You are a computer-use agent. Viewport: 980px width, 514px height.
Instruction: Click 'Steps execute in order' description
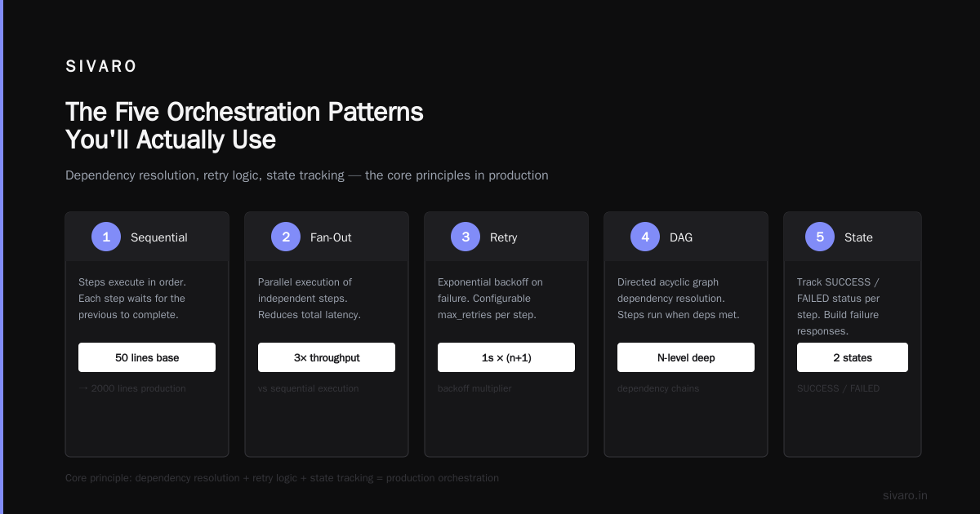[132, 299]
